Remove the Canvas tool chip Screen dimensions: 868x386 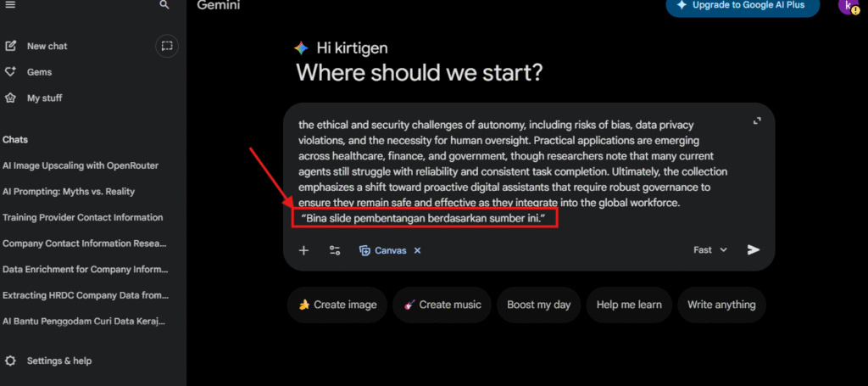[x=417, y=250]
